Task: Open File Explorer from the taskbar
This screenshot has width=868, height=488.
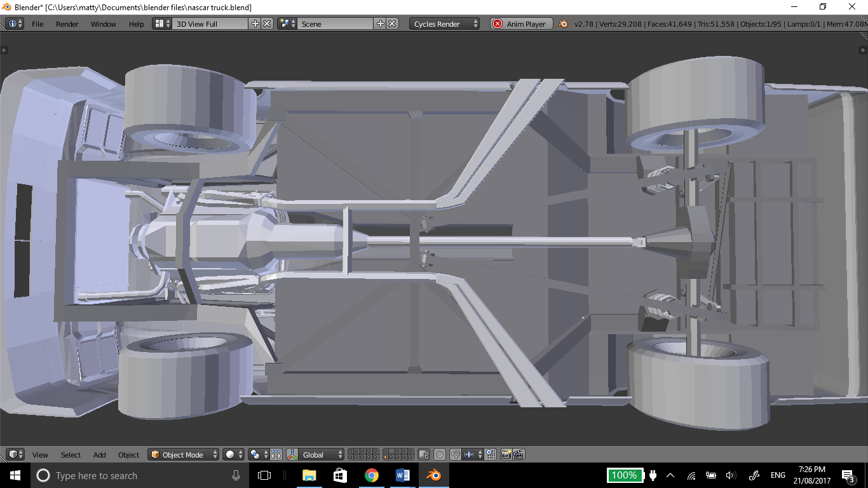Action: coord(309,475)
